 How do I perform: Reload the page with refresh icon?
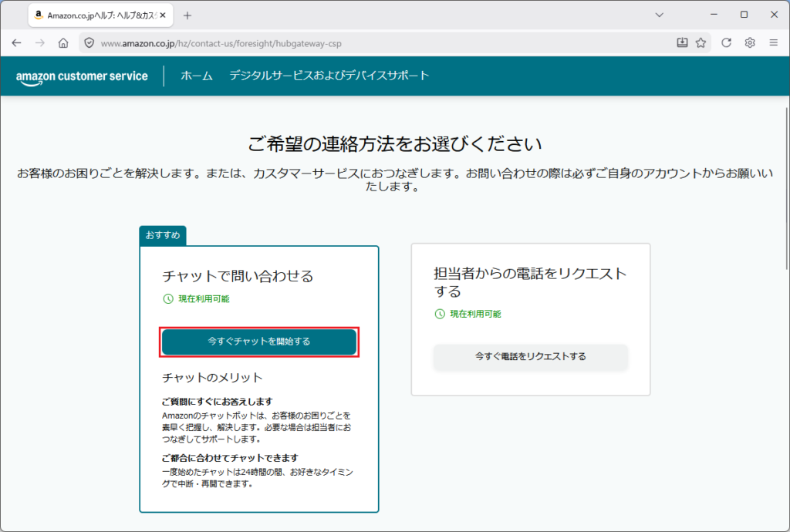(726, 42)
